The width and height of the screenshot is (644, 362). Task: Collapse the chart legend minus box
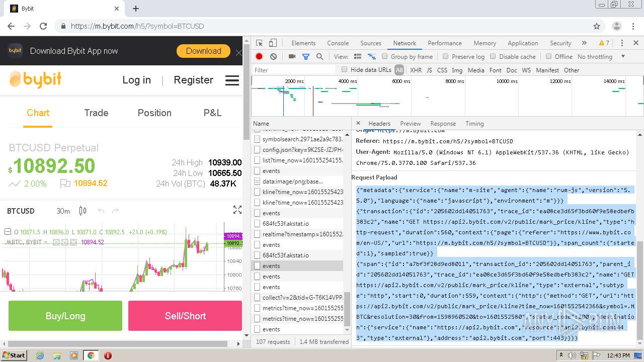click(x=8, y=232)
